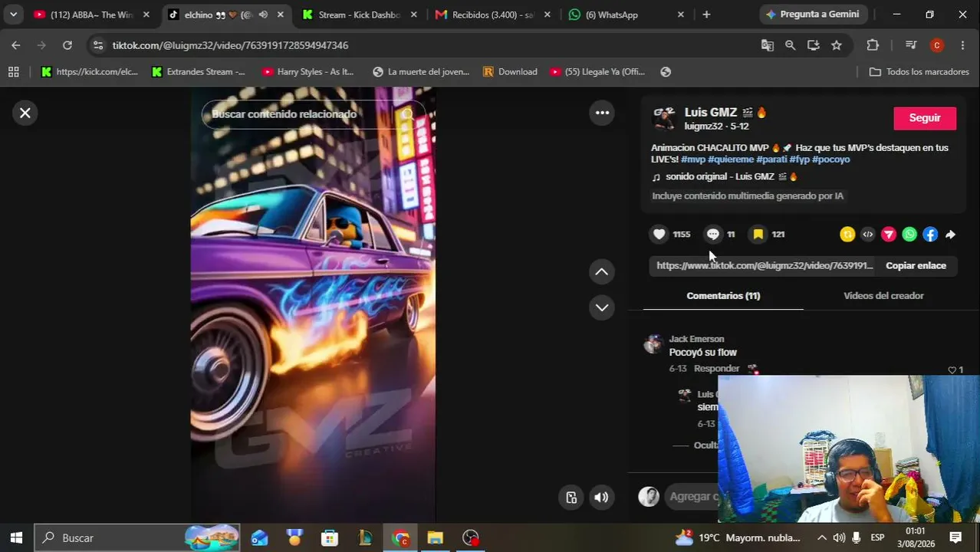The width and height of the screenshot is (980, 552).
Task: Toggle video mute speaker icon
Action: pos(601,498)
